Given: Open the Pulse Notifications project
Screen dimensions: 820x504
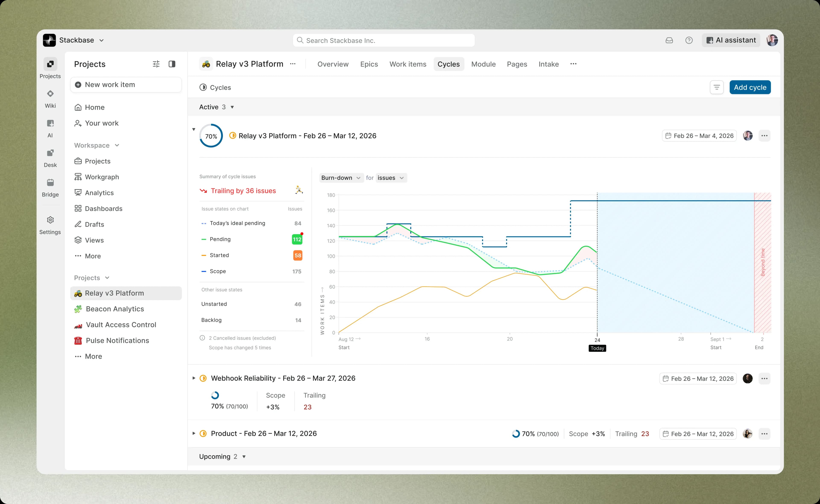Looking at the screenshot, I should (126, 341).
